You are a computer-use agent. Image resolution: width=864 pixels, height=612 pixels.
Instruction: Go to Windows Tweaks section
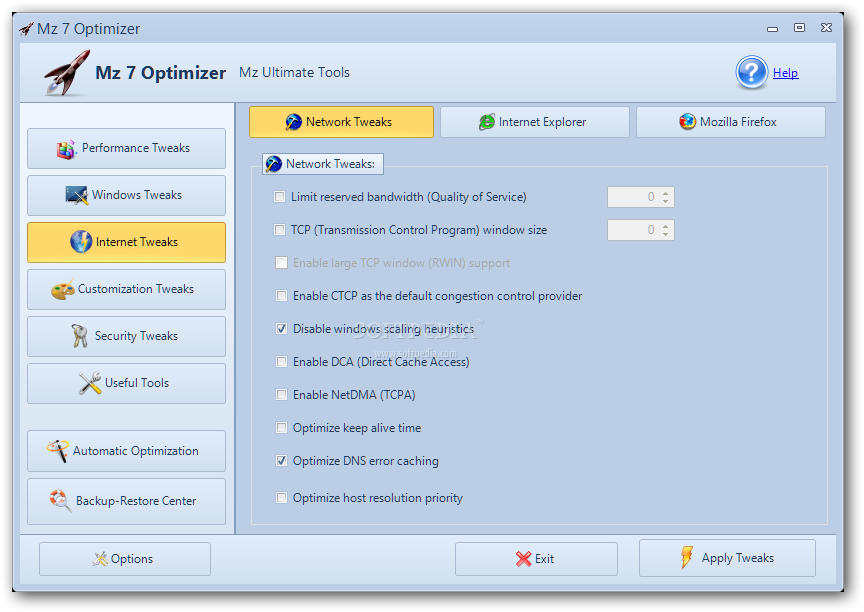126,196
